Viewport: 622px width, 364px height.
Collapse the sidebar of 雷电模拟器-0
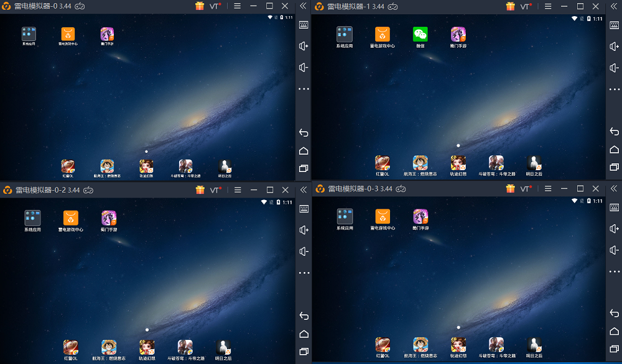pyautogui.click(x=303, y=6)
